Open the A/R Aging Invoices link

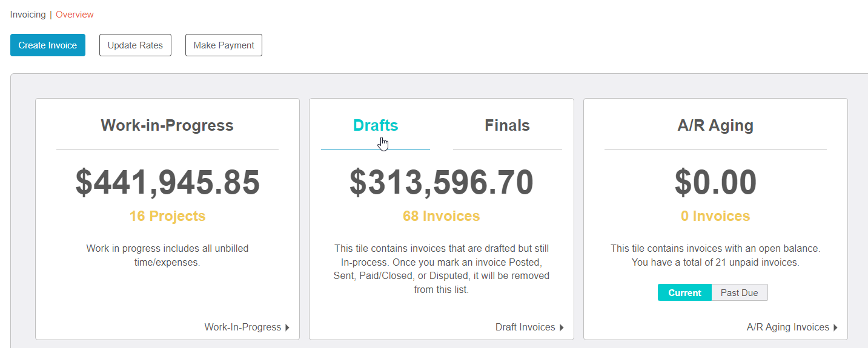click(x=788, y=327)
